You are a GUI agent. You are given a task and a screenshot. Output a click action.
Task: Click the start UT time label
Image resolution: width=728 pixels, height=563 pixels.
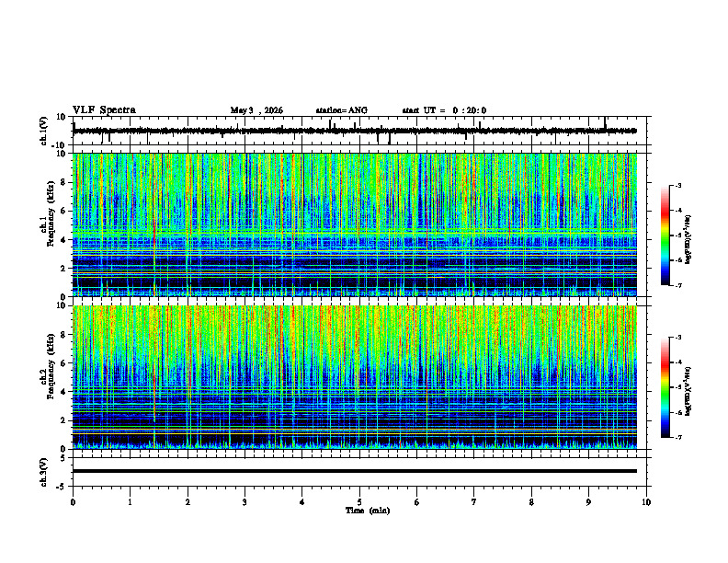pyautogui.click(x=444, y=110)
